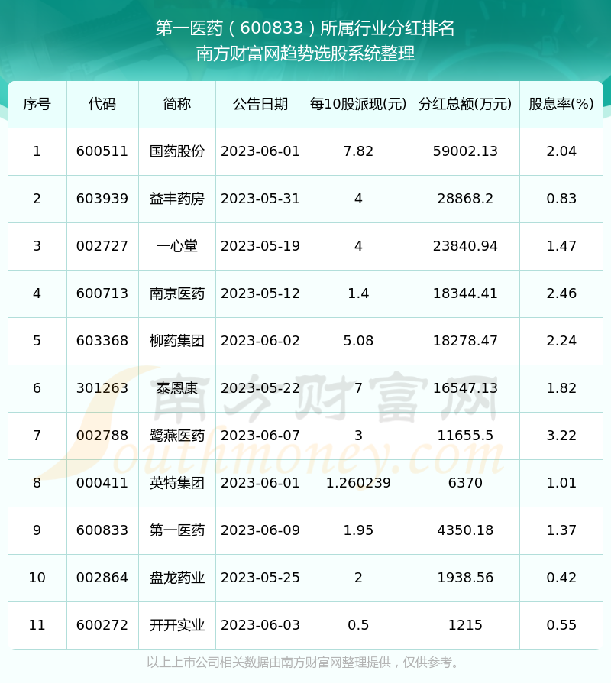Click the date 2023-05-19
The image size is (611, 700).
tap(260, 246)
